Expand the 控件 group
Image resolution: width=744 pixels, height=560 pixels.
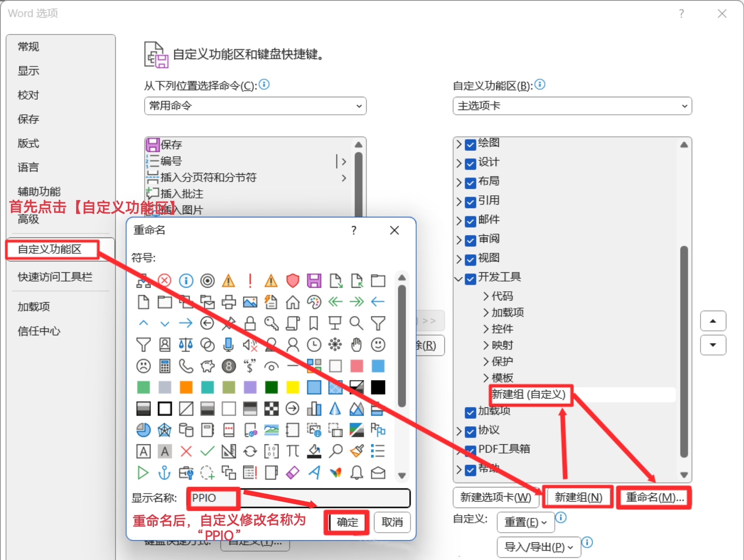click(x=486, y=329)
